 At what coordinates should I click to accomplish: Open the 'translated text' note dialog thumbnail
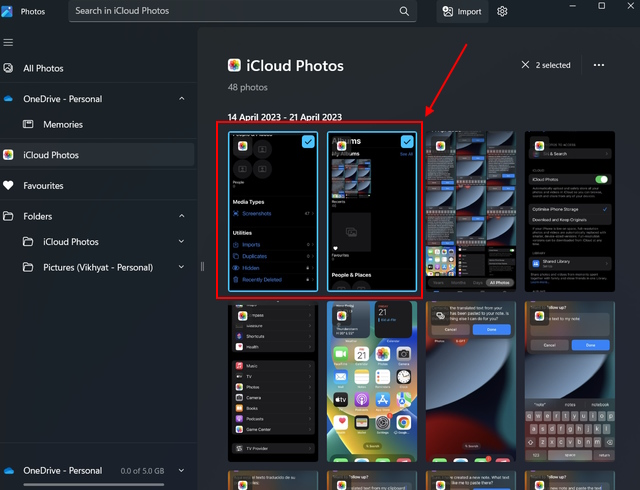[x=471, y=381]
